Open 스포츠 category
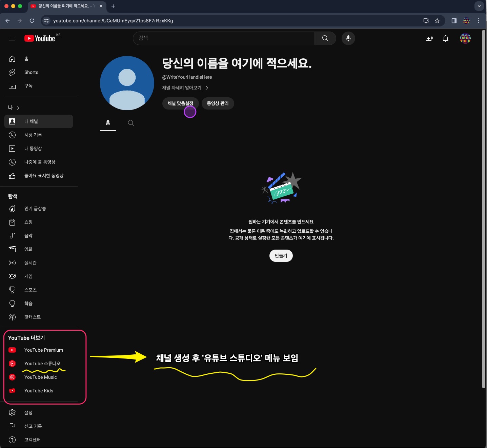 [x=39, y=290]
